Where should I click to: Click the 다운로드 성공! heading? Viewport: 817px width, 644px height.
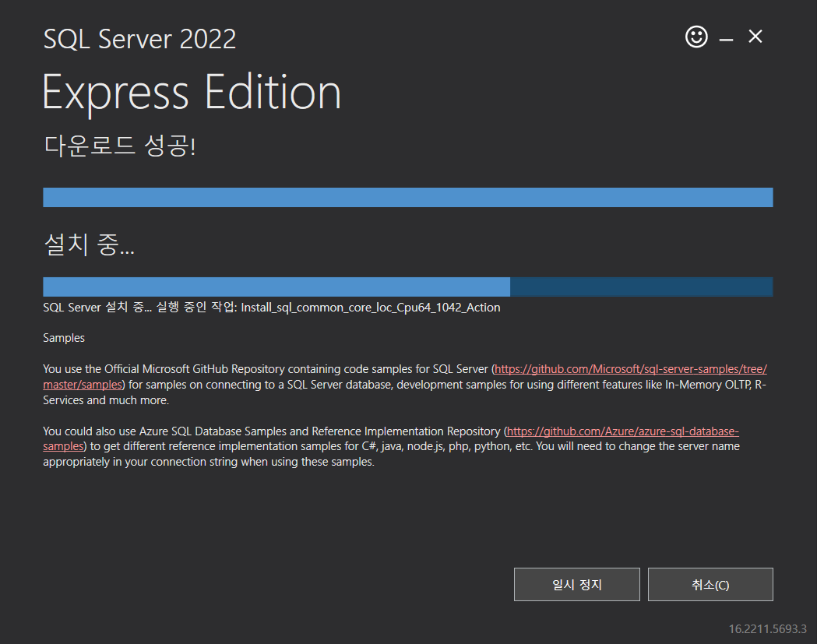pos(120,146)
